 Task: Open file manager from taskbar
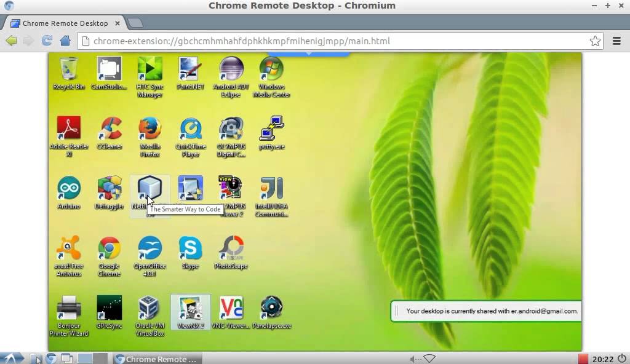(35, 358)
